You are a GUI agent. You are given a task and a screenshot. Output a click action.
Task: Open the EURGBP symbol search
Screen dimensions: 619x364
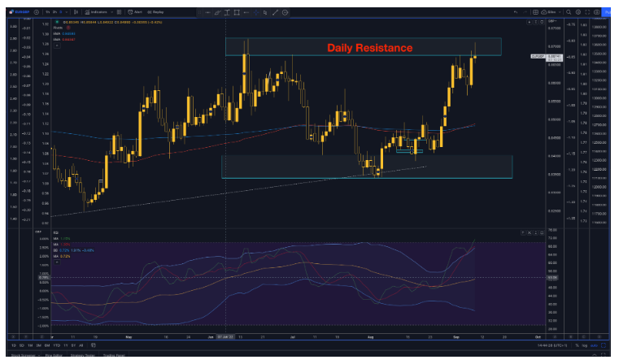pos(20,12)
